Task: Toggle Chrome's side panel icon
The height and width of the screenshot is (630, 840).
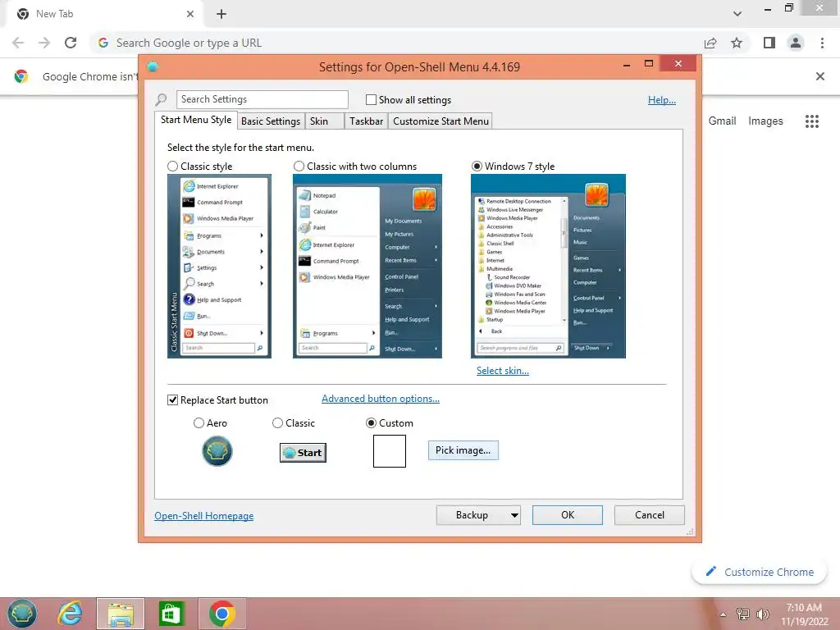Action: [769, 43]
